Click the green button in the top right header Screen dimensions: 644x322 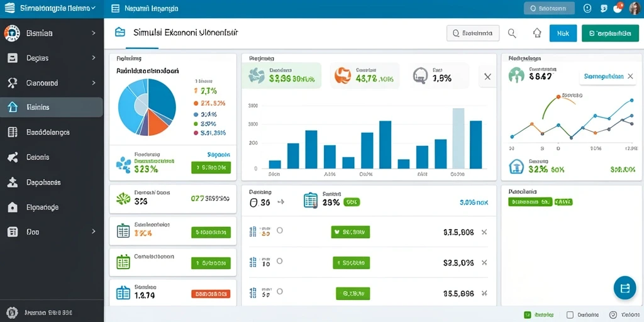611,33
